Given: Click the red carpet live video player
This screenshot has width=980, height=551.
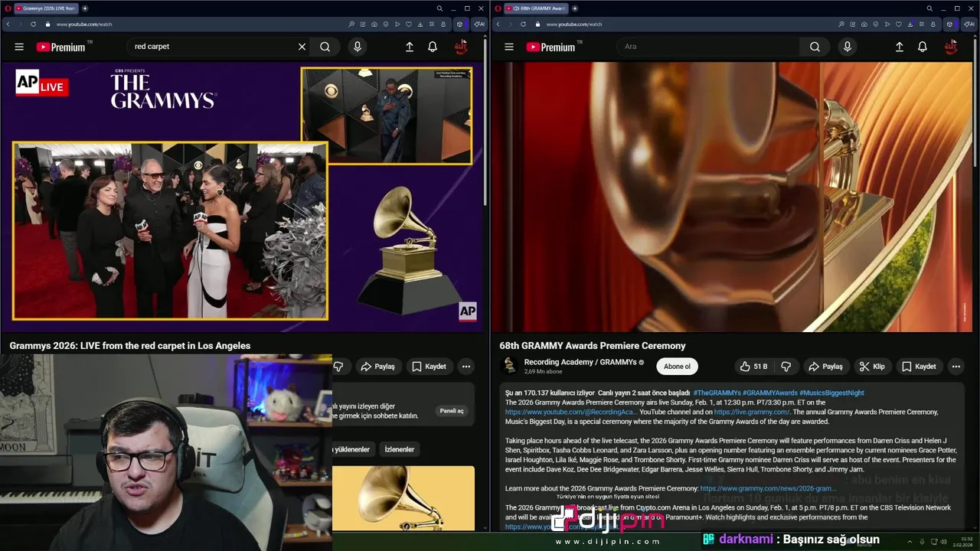Looking at the screenshot, I should click(243, 197).
